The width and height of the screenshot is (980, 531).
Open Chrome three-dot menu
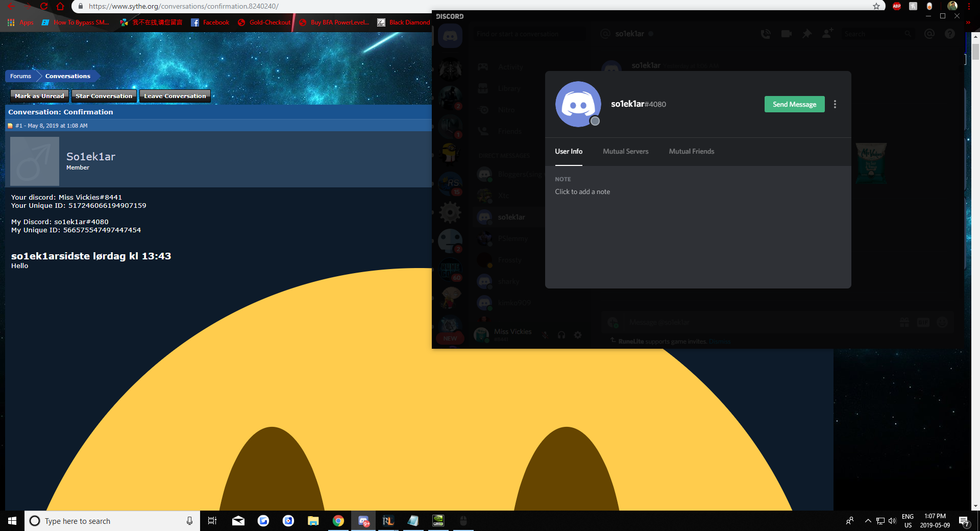click(x=968, y=6)
